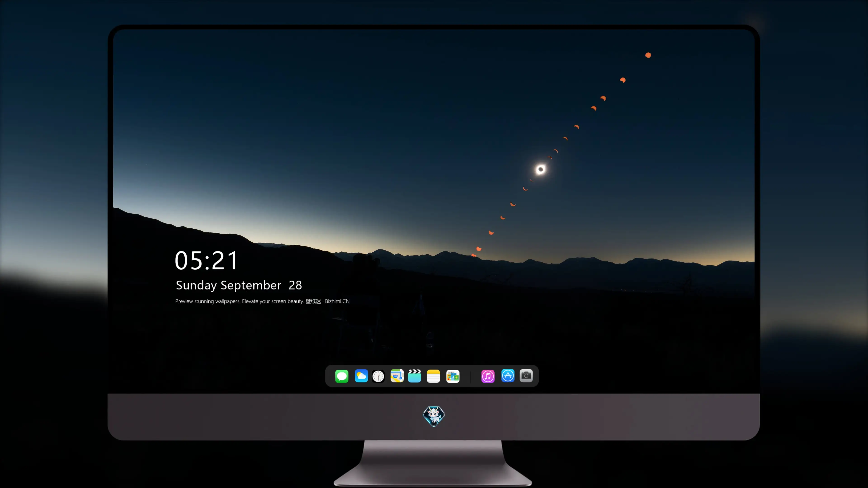Open the Maps app in the dock

397,376
